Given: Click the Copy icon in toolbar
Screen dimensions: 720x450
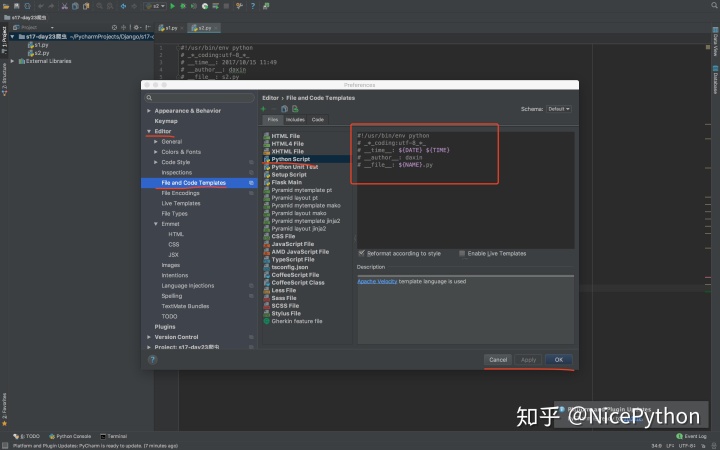Looking at the screenshot, I should click(x=75, y=6).
